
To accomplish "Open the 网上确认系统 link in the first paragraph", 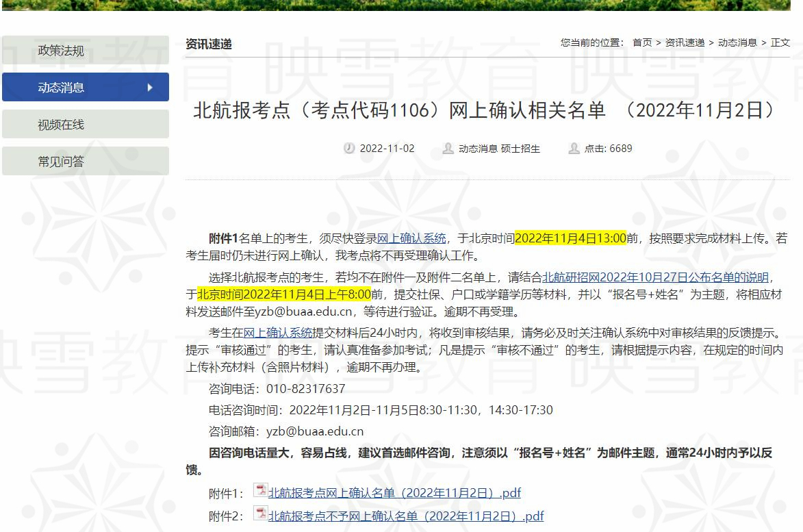I will (411, 238).
